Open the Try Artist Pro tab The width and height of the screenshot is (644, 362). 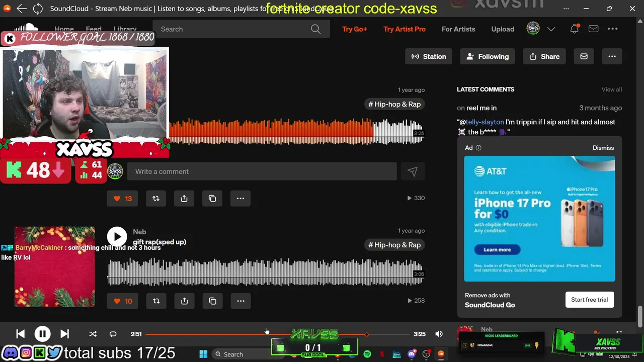point(405,29)
